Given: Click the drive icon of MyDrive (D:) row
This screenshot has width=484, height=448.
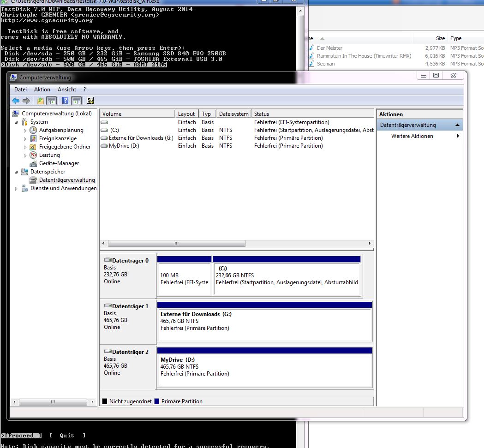Looking at the screenshot, I should click(104, 146).
